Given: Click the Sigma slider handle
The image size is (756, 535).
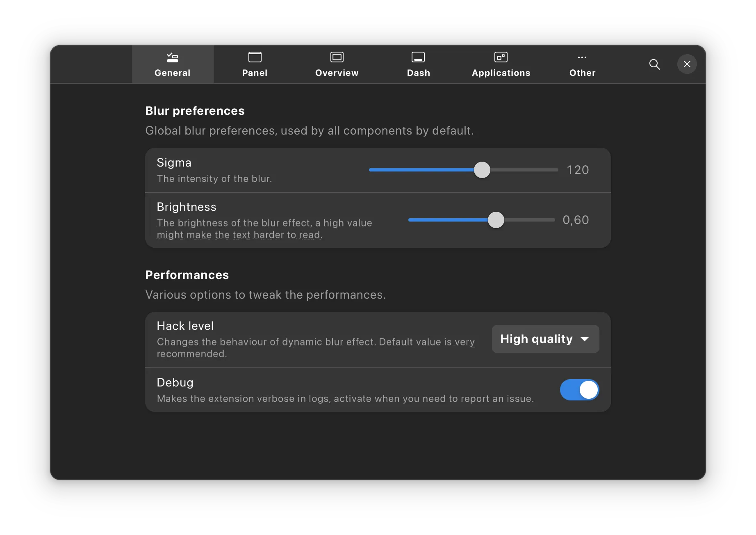Looking at the screenshot, I should 482,170.
